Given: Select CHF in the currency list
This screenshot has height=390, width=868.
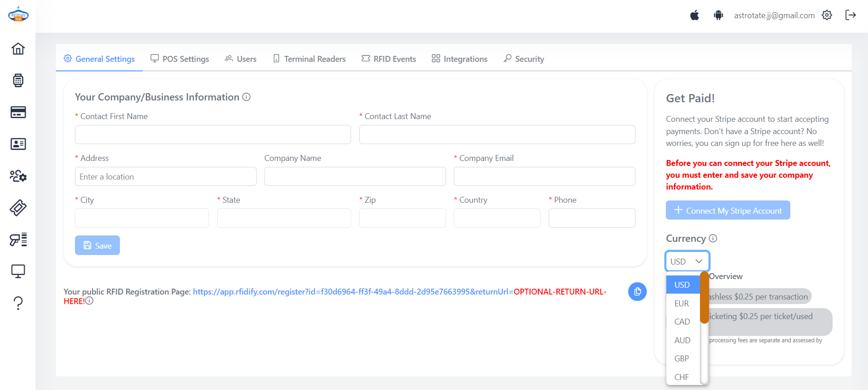Looking at the screenshot, I should point(683,377).
